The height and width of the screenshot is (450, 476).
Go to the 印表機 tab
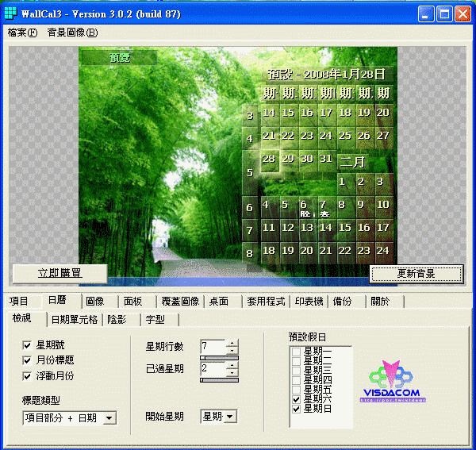tap(309, 302)
